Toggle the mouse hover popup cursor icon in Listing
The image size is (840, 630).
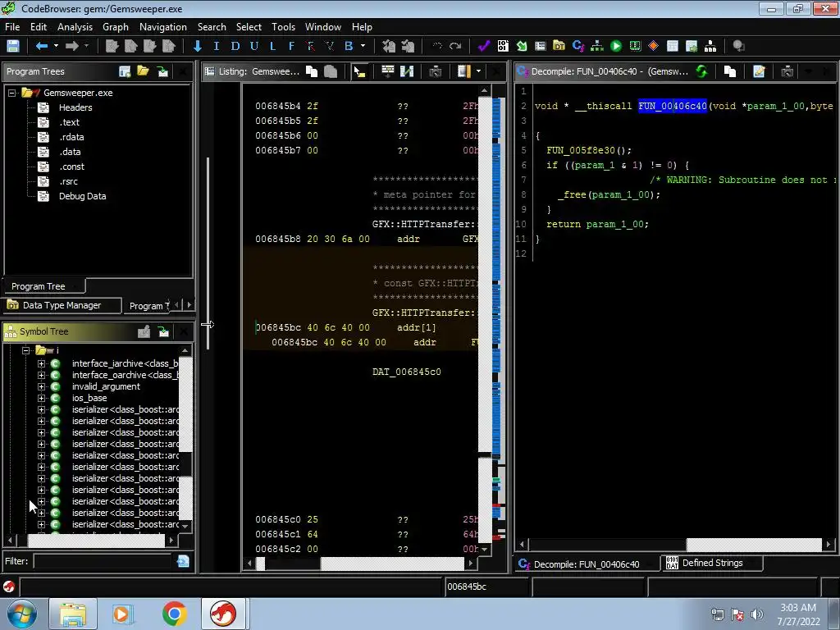pyautogui.click(x=359, y=71)
